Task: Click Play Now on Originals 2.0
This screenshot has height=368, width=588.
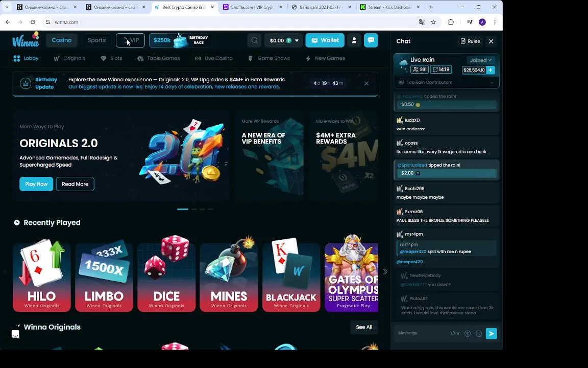Action: click(36, 184)
